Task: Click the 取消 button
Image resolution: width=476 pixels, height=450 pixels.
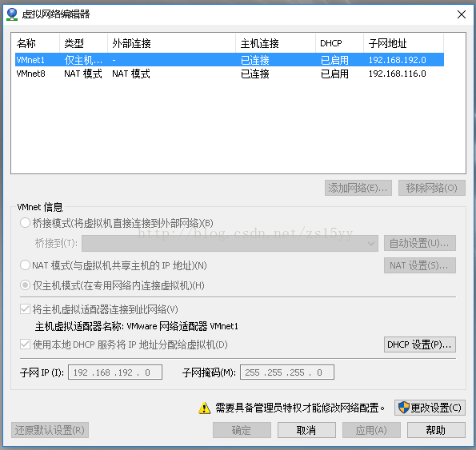Action: [x=306, y=430]
